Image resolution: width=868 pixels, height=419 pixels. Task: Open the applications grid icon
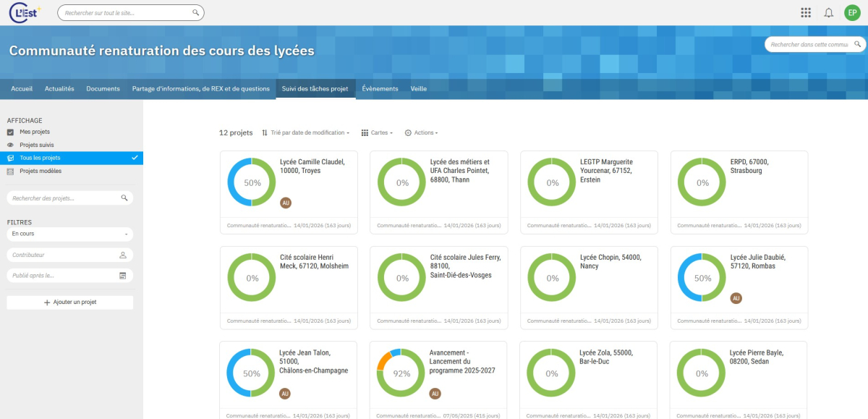[806, 12]
